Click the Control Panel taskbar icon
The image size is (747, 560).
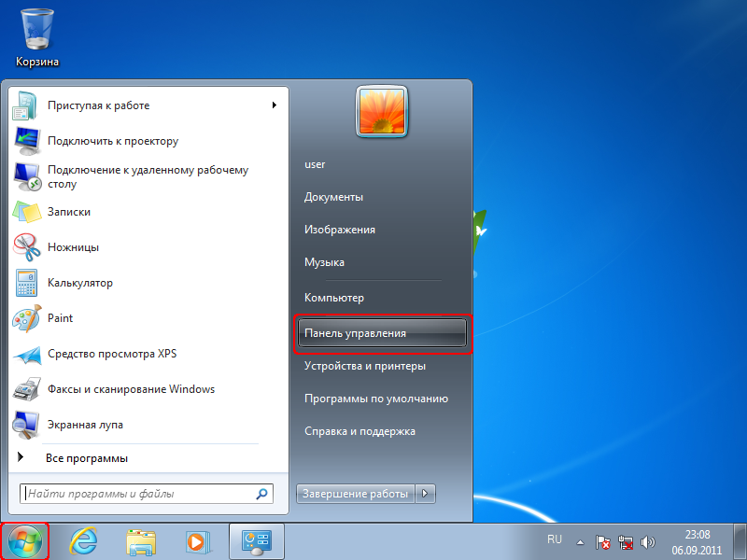(257, 542)
